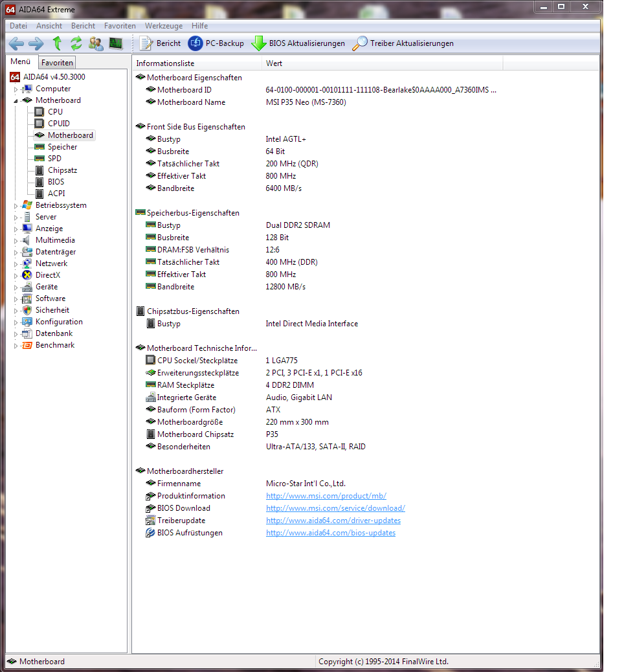Expand the DirectX tree node

[16, 276]
